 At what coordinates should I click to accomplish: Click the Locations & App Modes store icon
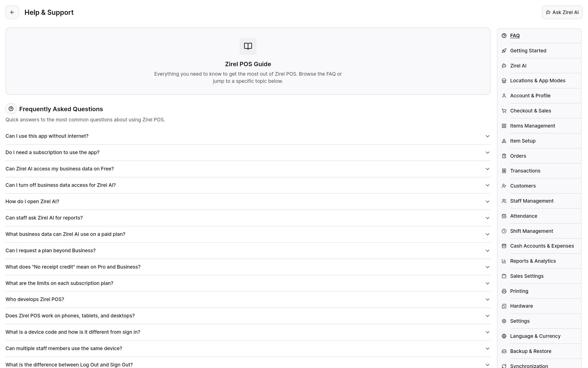click(x=504, y=81)
